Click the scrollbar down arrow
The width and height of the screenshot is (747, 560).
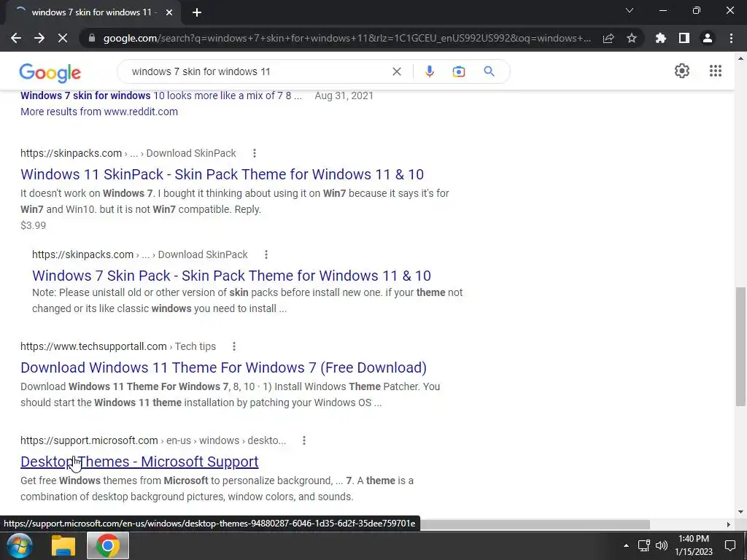740,513
